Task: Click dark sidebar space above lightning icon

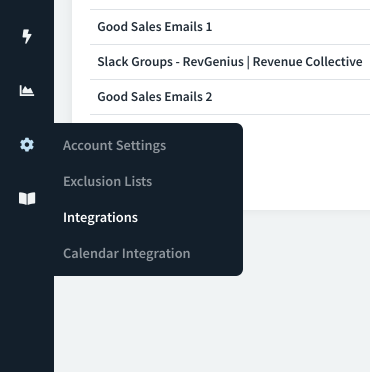Action: click(27, 12)
